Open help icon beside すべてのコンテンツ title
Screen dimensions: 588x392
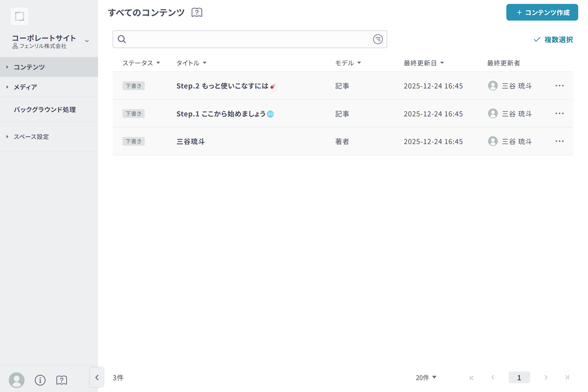click(x=197, y=13)
